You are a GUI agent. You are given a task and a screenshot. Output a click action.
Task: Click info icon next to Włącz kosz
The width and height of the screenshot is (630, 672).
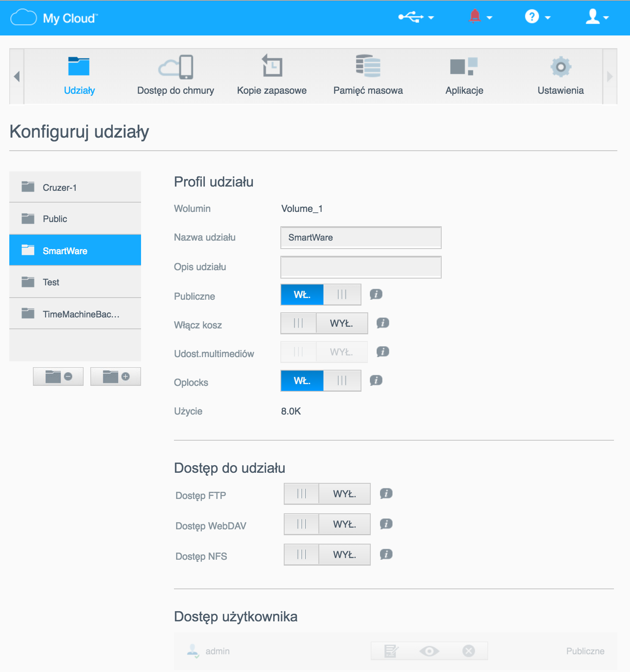pos(383,323)
